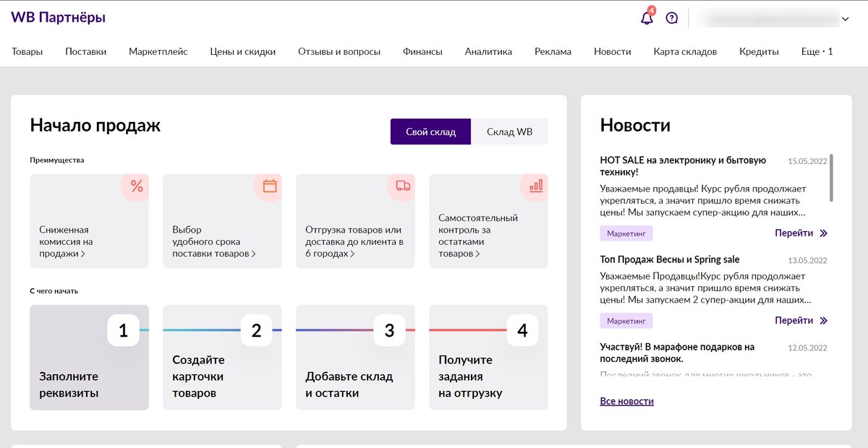The image size is (868, 448).
Task: Click the truck icon on shipment card
Action: pos(404,186)
